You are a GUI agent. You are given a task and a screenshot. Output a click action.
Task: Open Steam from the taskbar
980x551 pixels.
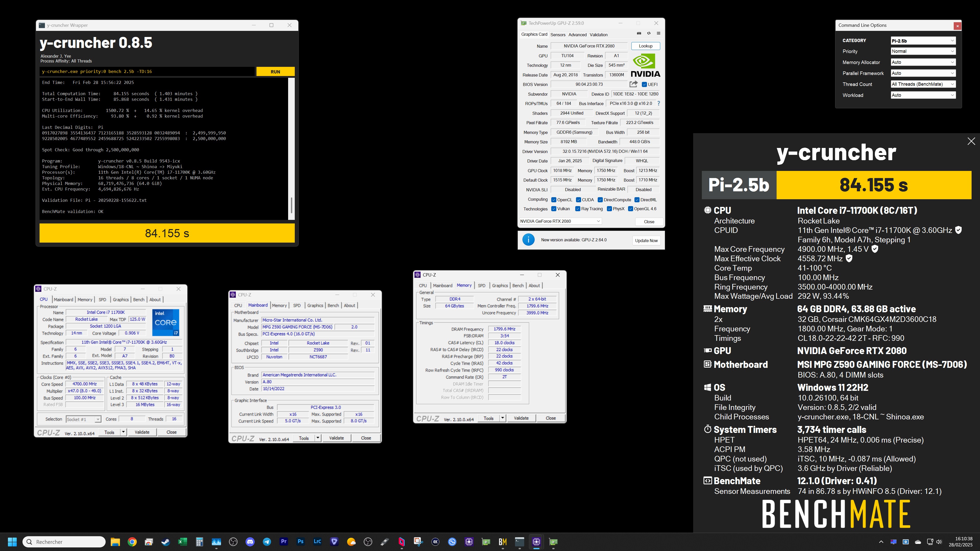click(x=165, y=542)
